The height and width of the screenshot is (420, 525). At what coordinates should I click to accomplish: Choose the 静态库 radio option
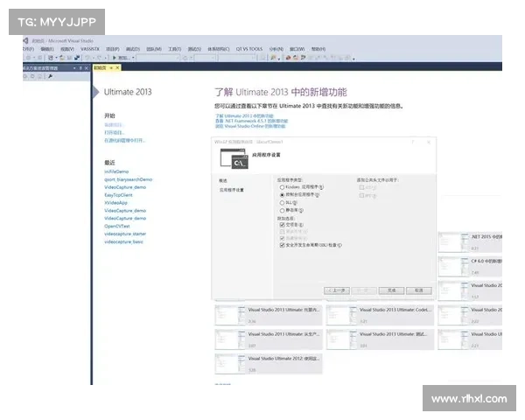281,210
